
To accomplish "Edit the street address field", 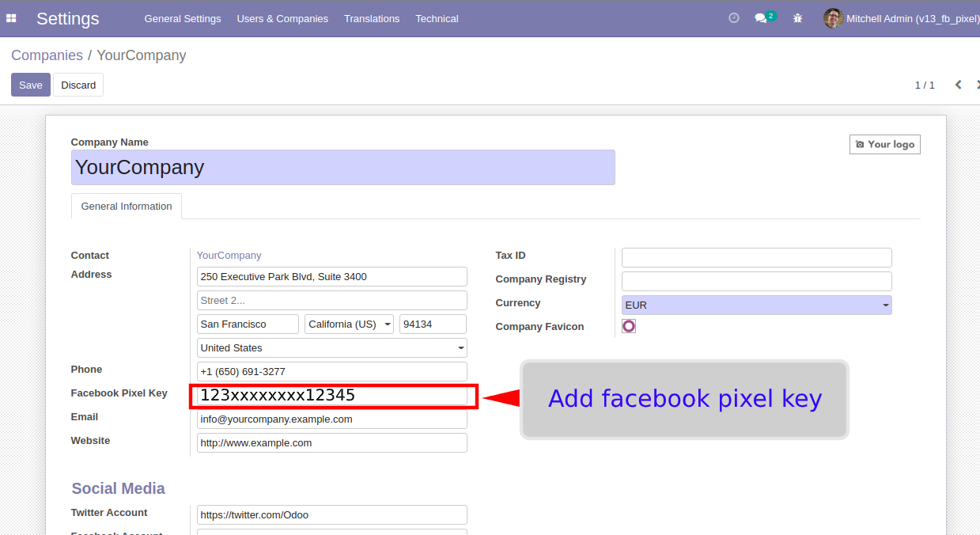I will click(x=332, y=277).
